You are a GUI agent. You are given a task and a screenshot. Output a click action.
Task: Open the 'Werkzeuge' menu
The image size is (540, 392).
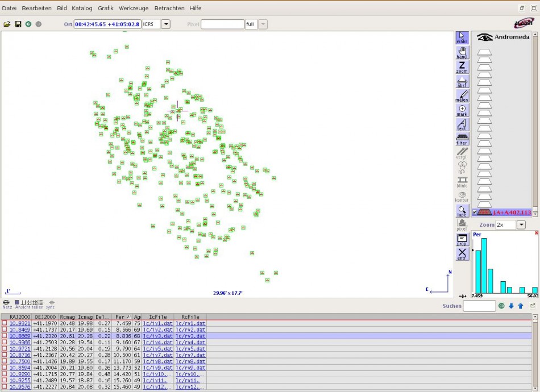(134, 9)
